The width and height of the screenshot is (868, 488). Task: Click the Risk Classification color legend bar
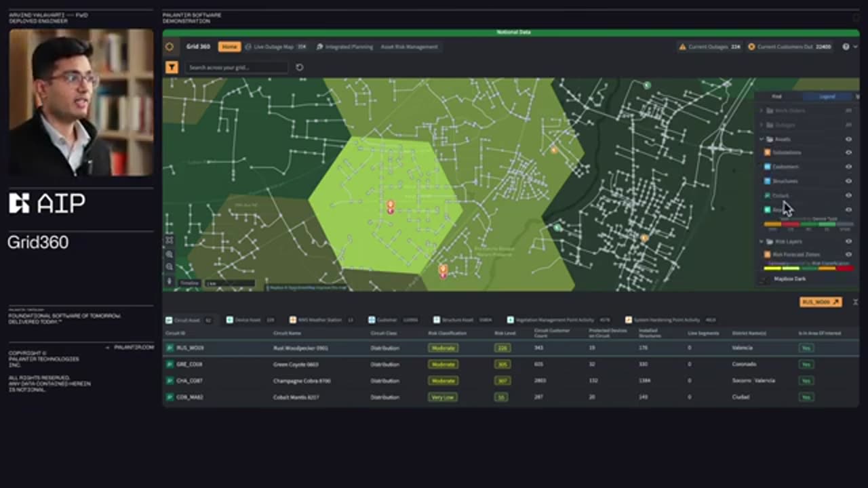point(808,268)
